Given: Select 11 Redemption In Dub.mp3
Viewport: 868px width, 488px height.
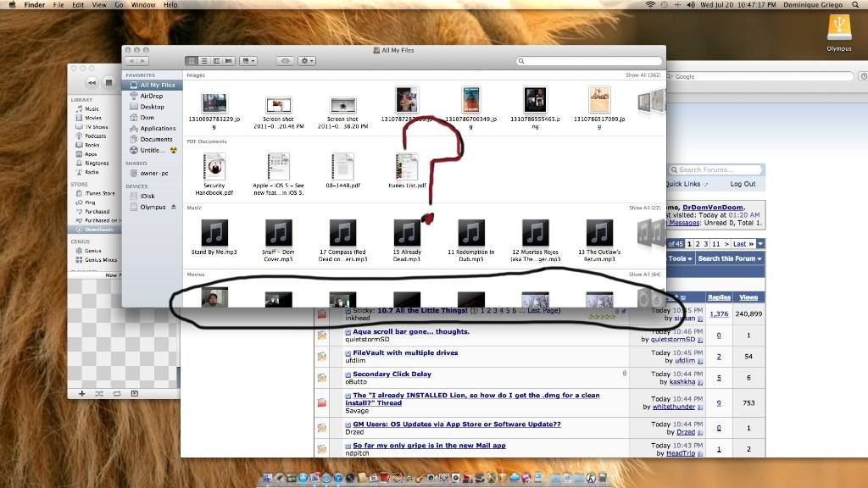Looking at the screenshot, I should [471, 240].
